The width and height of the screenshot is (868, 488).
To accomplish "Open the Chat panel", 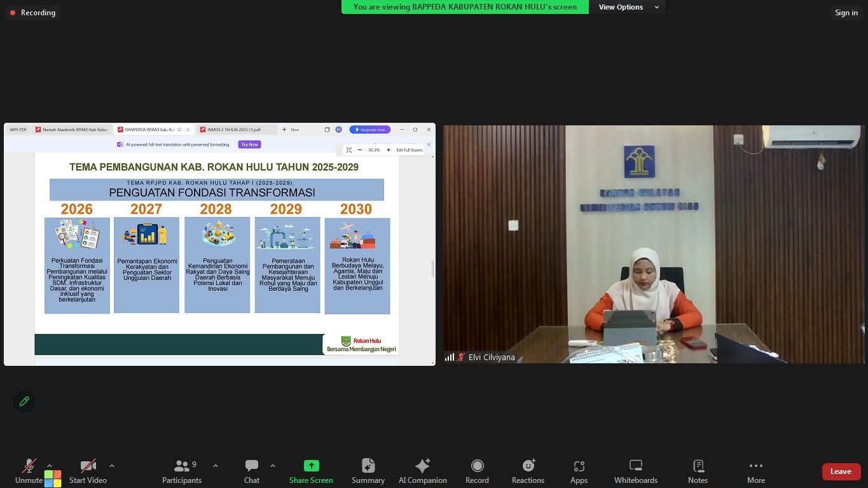I will click(252, 471).
